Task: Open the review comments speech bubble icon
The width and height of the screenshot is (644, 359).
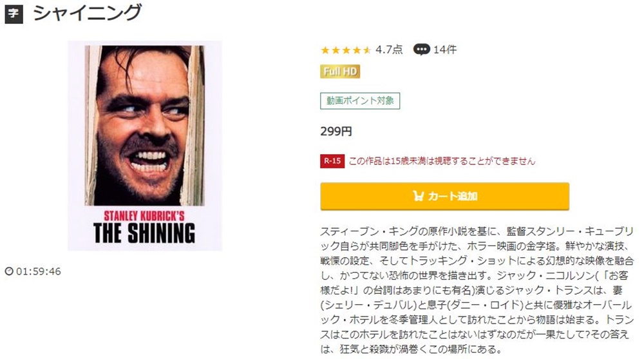Action: click(x=421, y=50)
